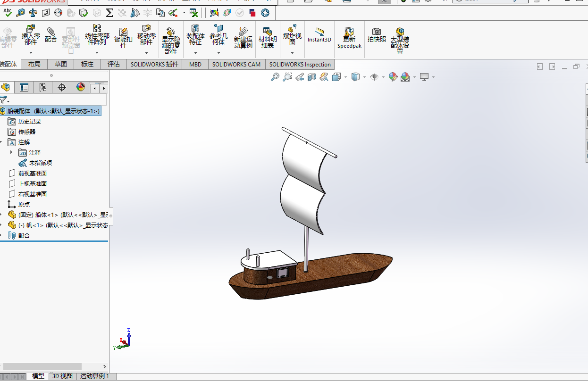
Task: Open the MBD tab
Action: [x=195, y=65]
